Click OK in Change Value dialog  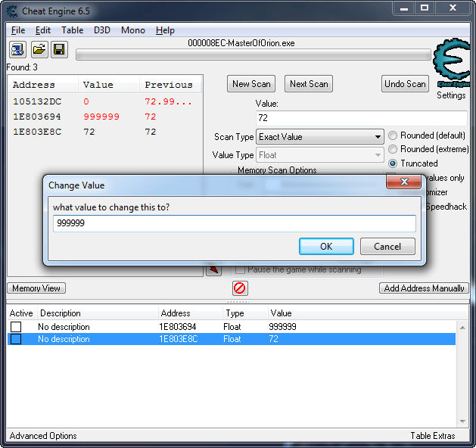(326, 246)
